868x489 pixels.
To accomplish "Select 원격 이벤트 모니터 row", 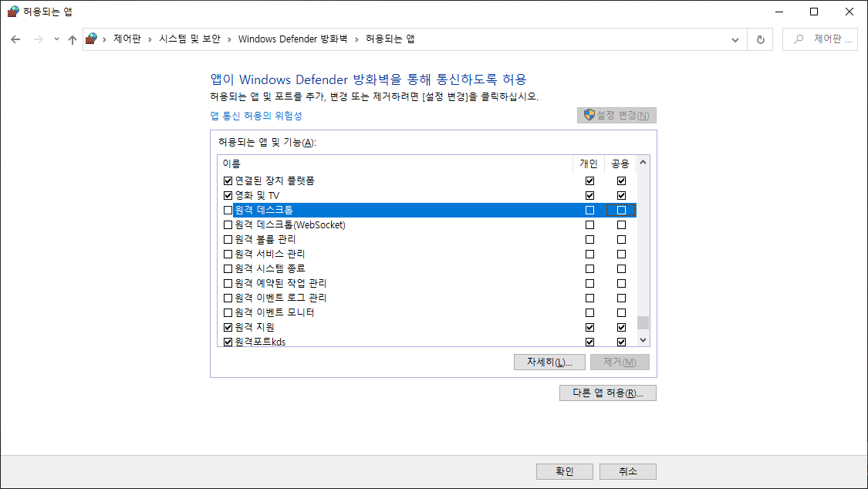I will (x=427, y=312).
